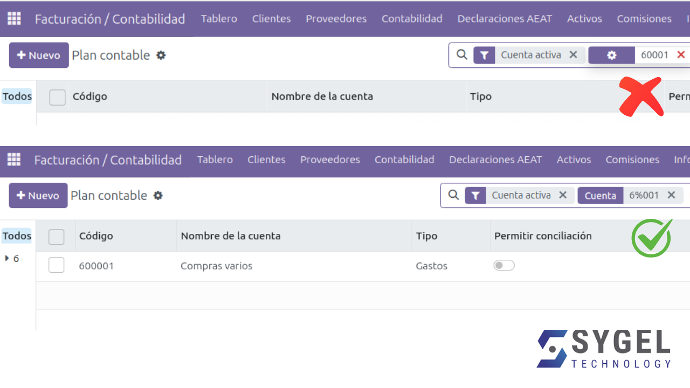The image size is (690, 388).
Task: Open Proveedores menu in upper navbar
Action: click(x=336, y=18)
